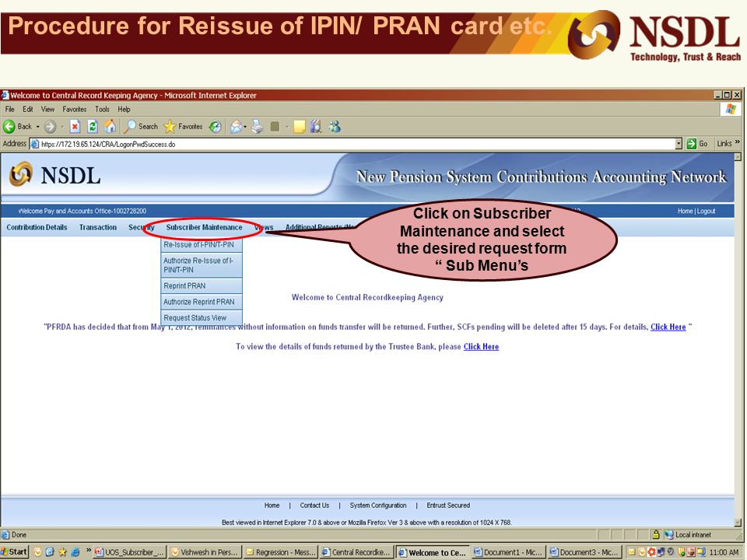Viewport: 747px width, 560px height.
Task: Open the address bar dropdown arrow
Action: (679, 144)
